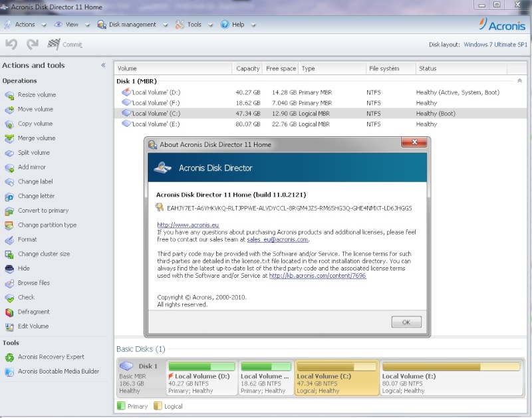Sort by the File system column header
The image size is (532, 418).
point(391,68)
